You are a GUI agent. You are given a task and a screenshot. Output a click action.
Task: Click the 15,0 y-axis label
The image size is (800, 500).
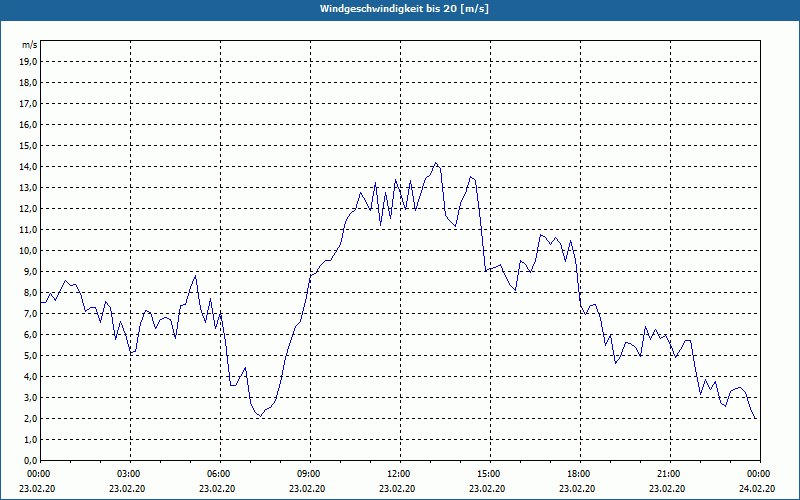coord(29,145)
